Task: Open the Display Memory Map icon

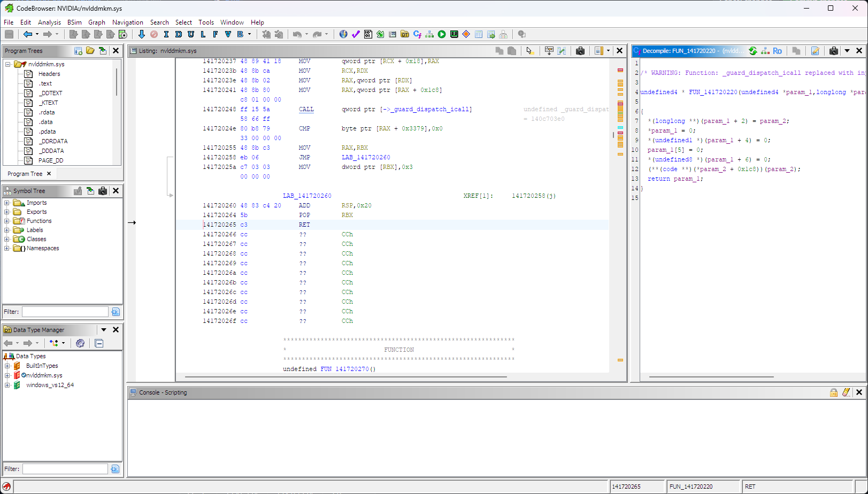Action: coord(454,34)
